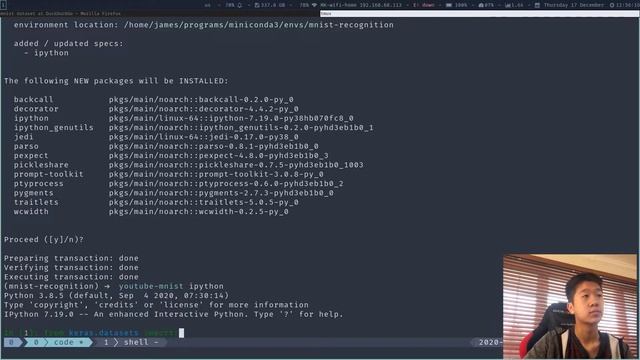This screenshot has height=360, width=640.
Task: Click the 'pickleshare' package name row
Action: coord(41,165)
